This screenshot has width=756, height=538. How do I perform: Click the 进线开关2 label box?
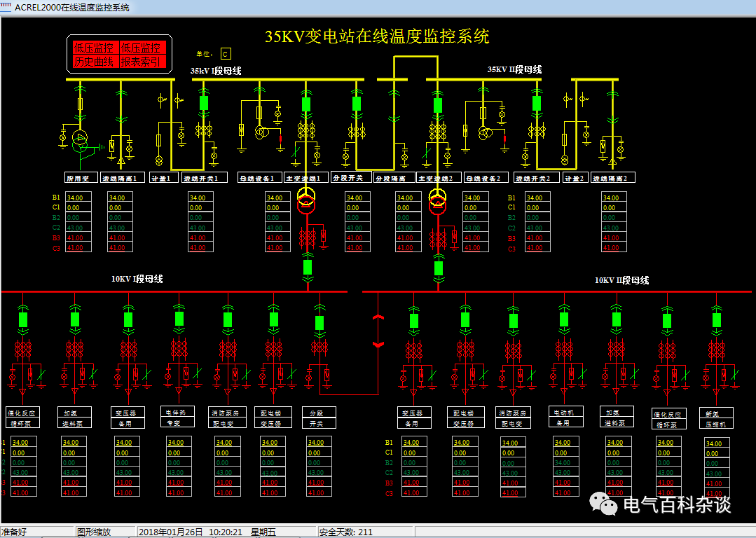pos(536,177)
